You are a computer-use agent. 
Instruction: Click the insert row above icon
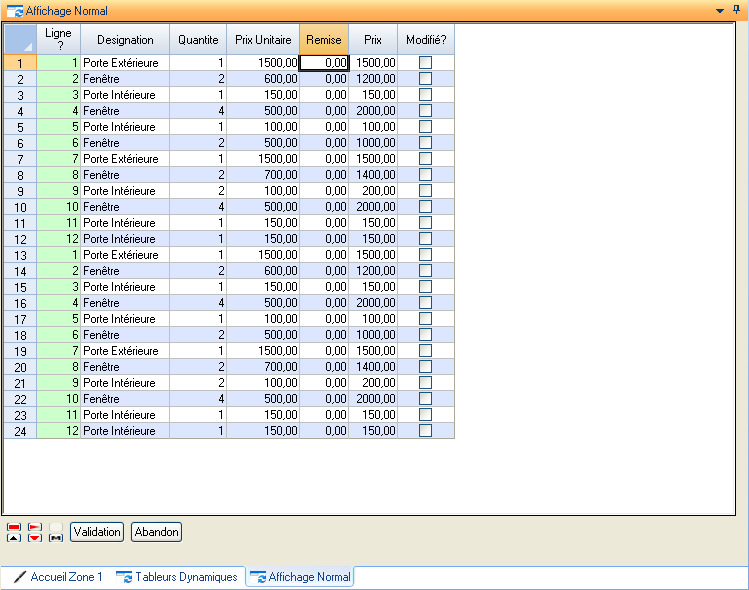coord(14,532)
